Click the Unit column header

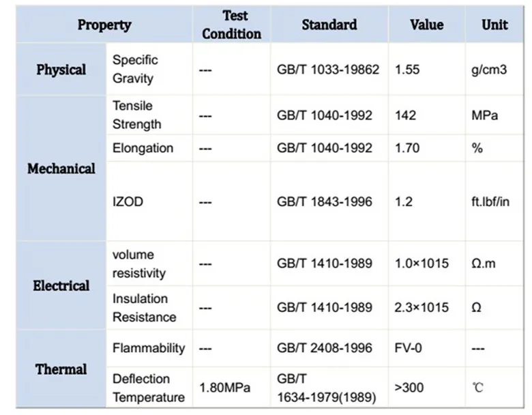[494, 25]
